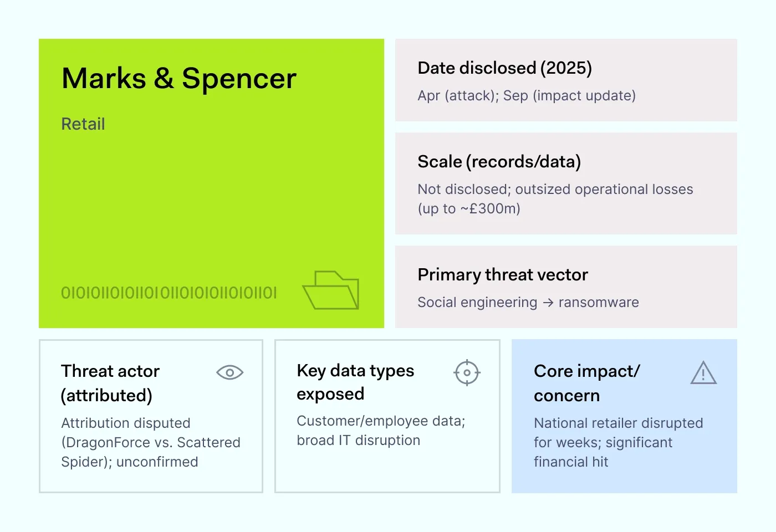Open the Date disclosed (2025) card

click(x=566, y=80)
